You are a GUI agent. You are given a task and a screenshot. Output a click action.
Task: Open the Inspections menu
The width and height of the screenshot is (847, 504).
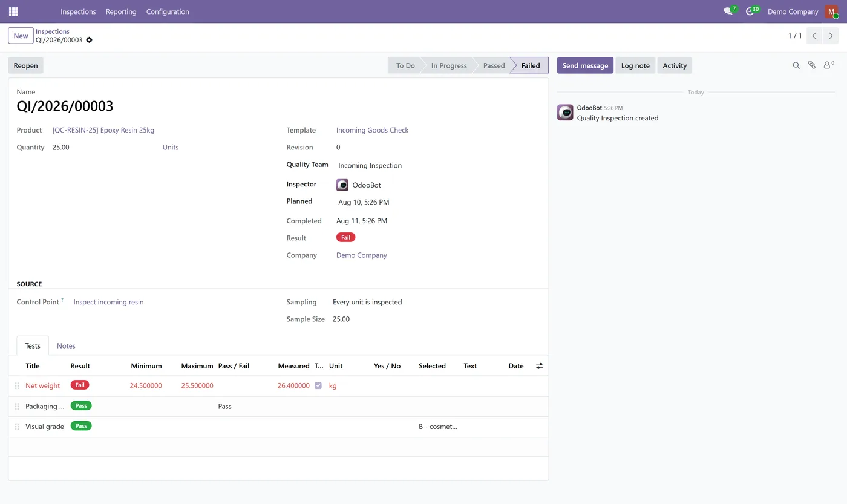coord(78,11)
